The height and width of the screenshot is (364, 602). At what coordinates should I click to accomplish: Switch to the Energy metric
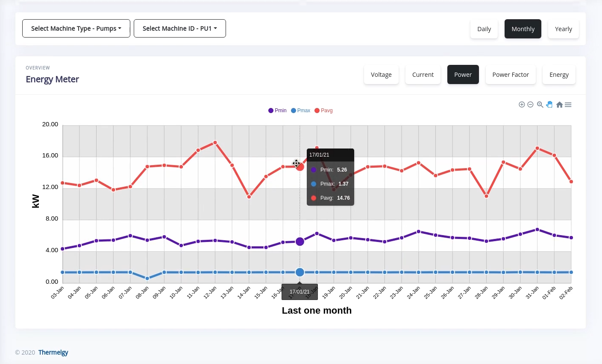point(559,75)
